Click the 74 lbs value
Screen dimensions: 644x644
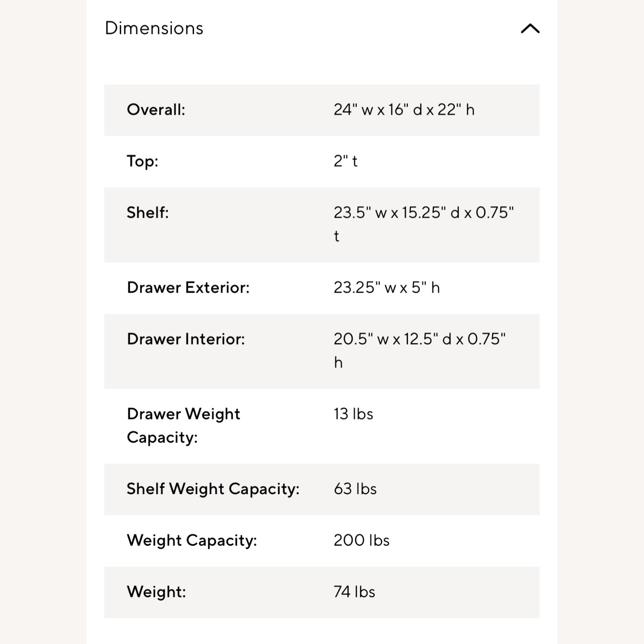point(354,592)
